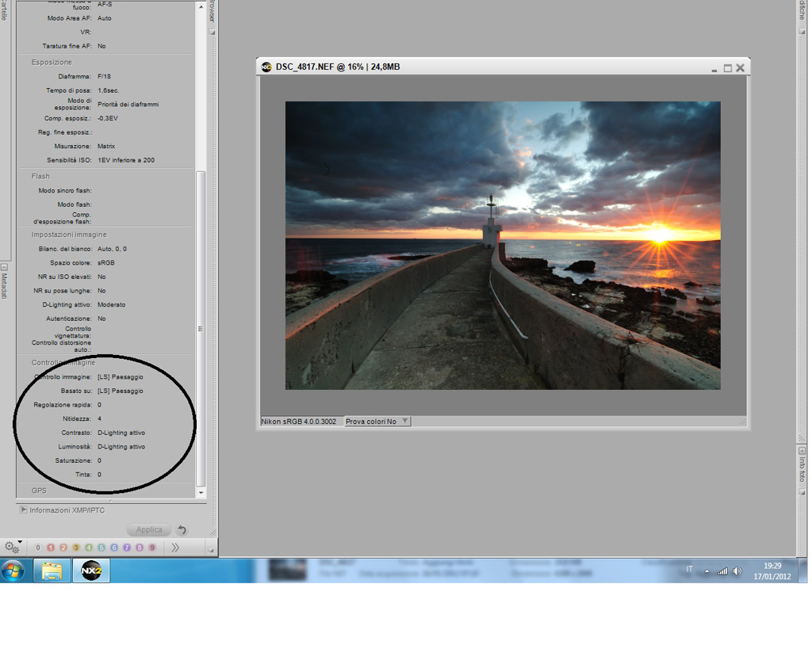Image resolution: width=812 pixels, height=649 pixels.
Task: Maximize the DSC_4817.NEF image window
Action: [728, 68]
